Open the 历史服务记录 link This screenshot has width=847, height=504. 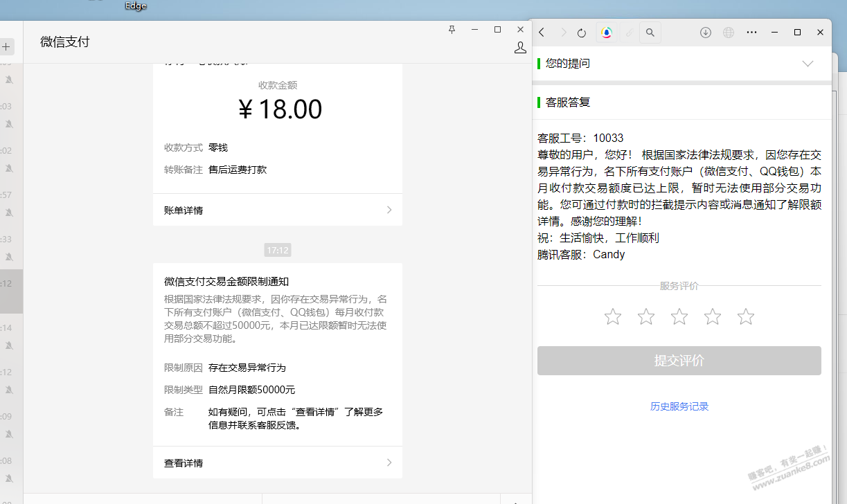pos(679,406)
